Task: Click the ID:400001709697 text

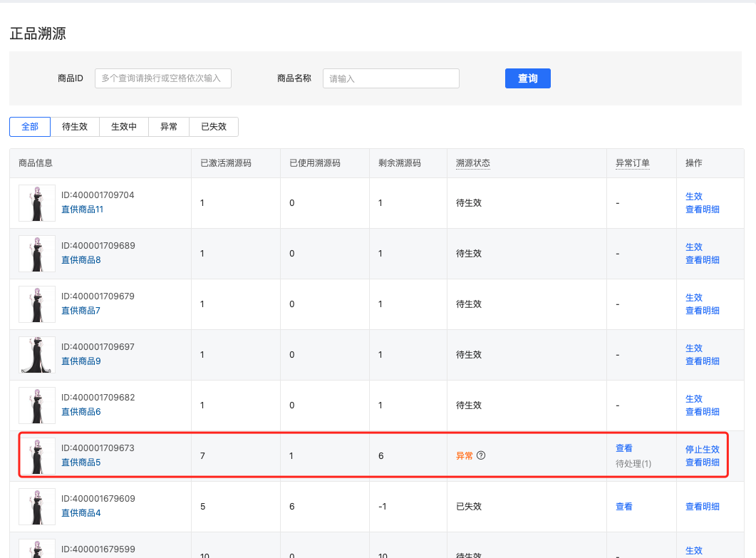Action: coord(98,347)
